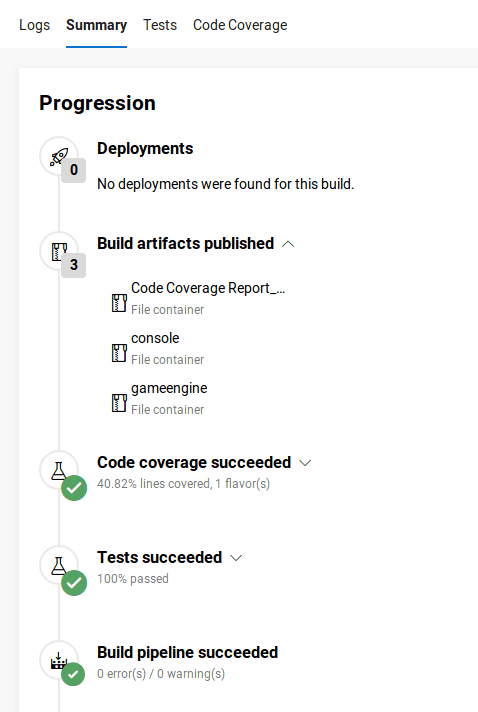The height and width of the screenshot is (712, 478).
Task: Click the Tests succeeded flask icon
Action: 59,566
